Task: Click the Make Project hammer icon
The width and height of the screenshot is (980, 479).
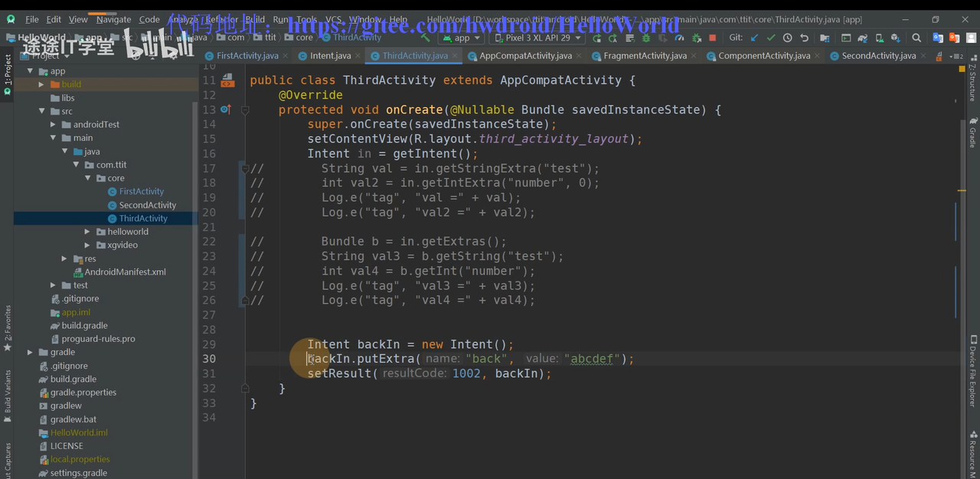Action: (x=424, y=37)
